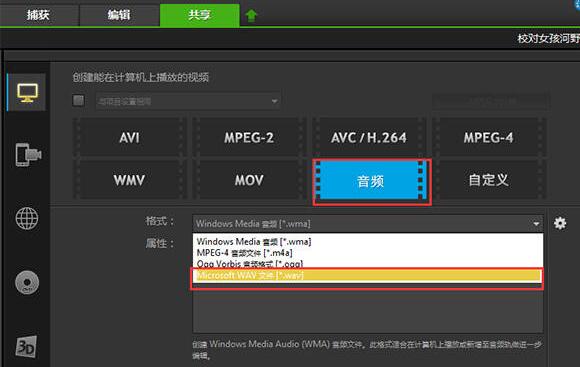Click the 创建能在计算机上播放的视频 heading
This screenshot has width=580, height=367.
[141, 77]
